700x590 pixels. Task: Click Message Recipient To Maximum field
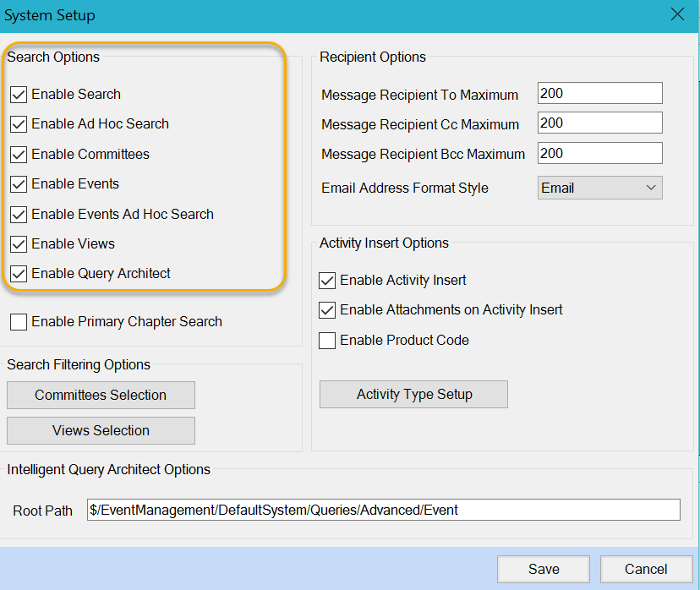pos(599,94)
